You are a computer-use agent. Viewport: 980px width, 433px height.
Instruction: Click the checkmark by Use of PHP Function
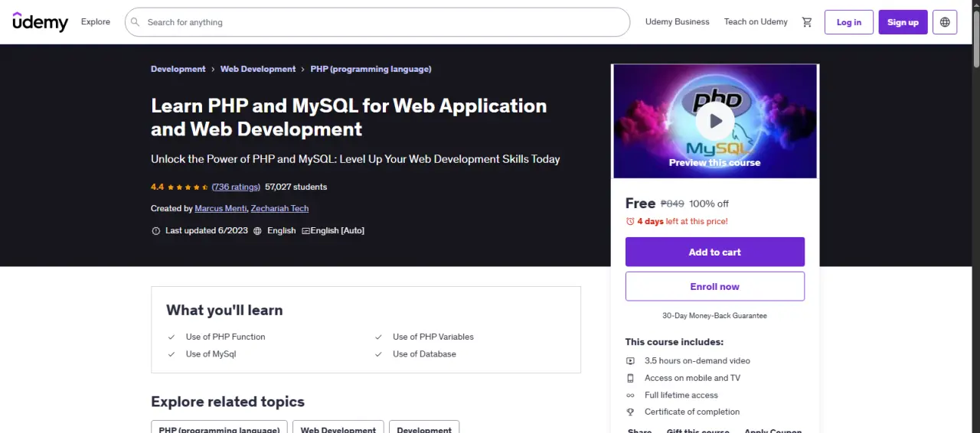(x=171, y=337)
